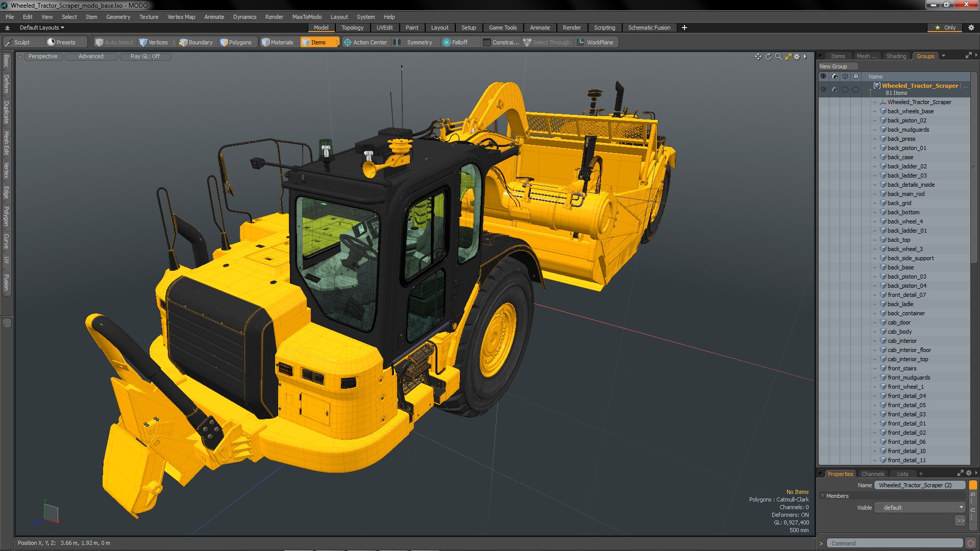Open the Perspective view type dropdown
980x551 pixels.
[43, 57]
